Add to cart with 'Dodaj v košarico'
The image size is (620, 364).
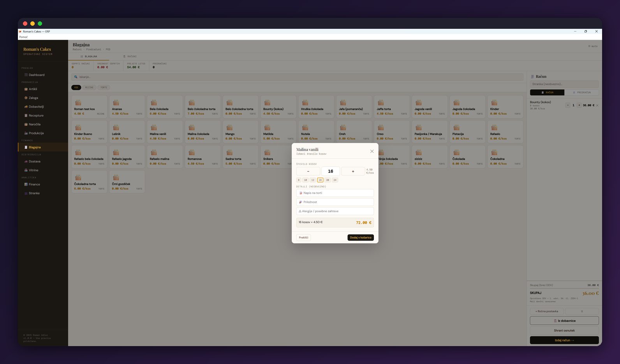click(x=361, y=237)
